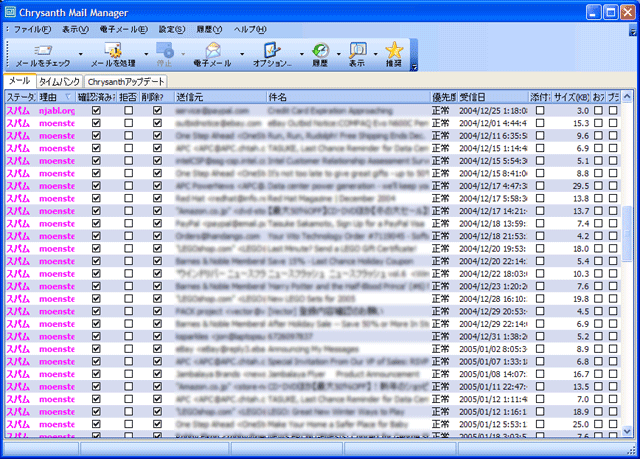Select the date 2005/01/08 14:07 cell
The width and height of the screenshot is (640, 459).
pyautogui.click(x=493, y=374)
